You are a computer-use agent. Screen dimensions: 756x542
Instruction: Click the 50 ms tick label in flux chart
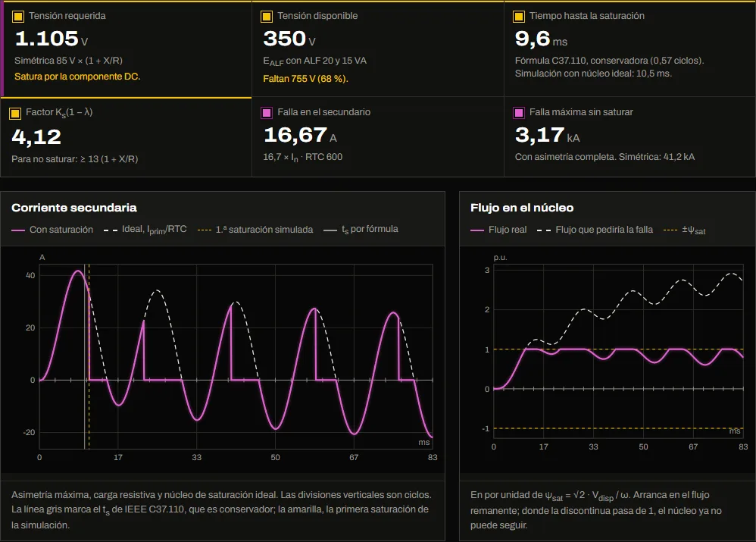click(x=644, y=447)
